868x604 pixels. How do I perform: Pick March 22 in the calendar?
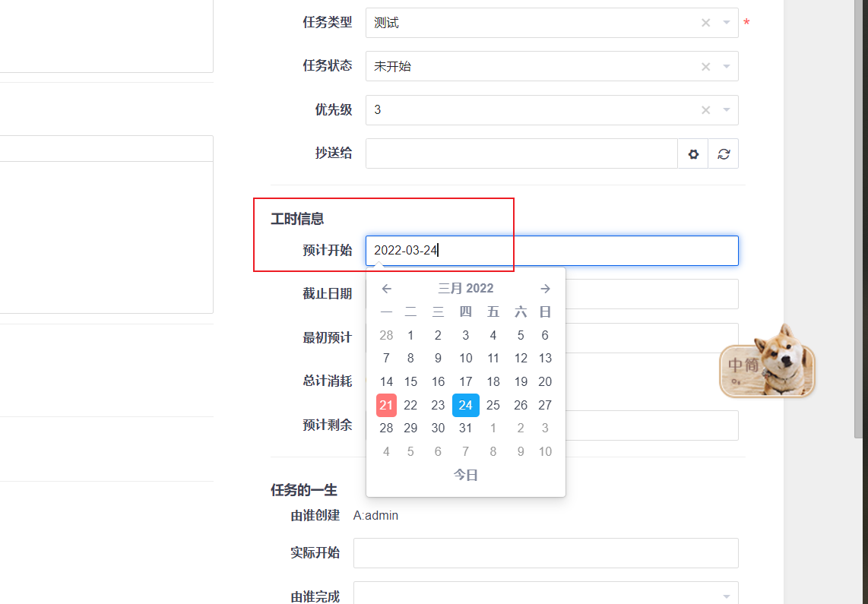coord(410,405)
